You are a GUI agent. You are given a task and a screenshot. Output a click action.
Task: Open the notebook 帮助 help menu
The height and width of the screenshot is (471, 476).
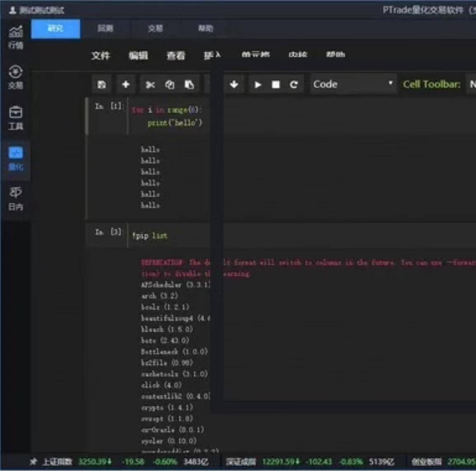pyautogui.click(x=335, y=55)
